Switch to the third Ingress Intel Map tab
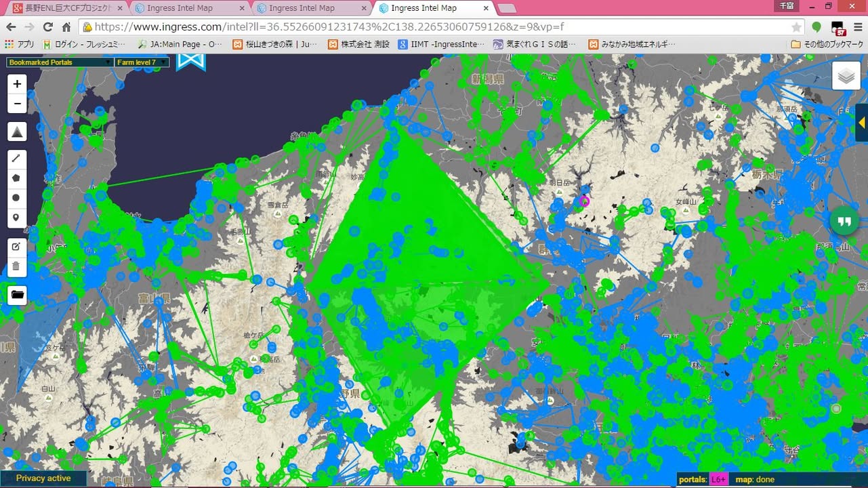 (x=311, y=8)
